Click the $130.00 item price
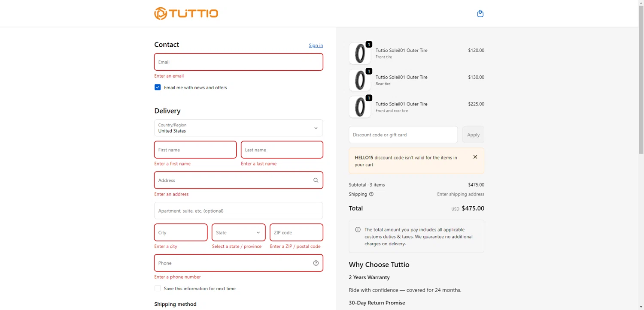Viewport: 644px width, 310px height. pyautogui.click(x=476, y=77)
